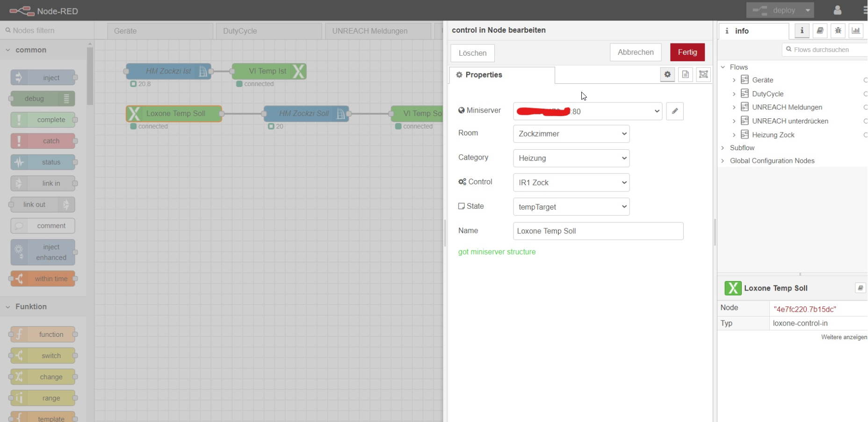Image resolution: width=868 pixels, height=422 pixels.
Task: Click the Flows durchsuchen search field
Action: (x=825, y=50)
